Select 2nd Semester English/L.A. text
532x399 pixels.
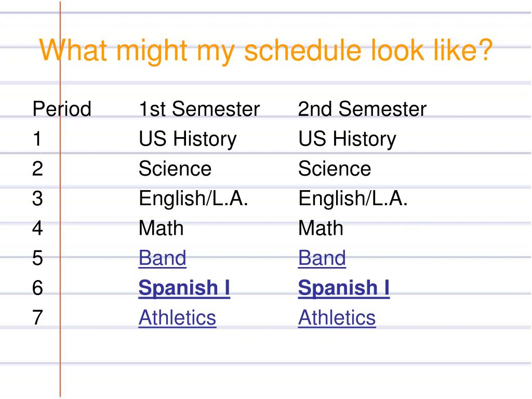tap(353, 198)
